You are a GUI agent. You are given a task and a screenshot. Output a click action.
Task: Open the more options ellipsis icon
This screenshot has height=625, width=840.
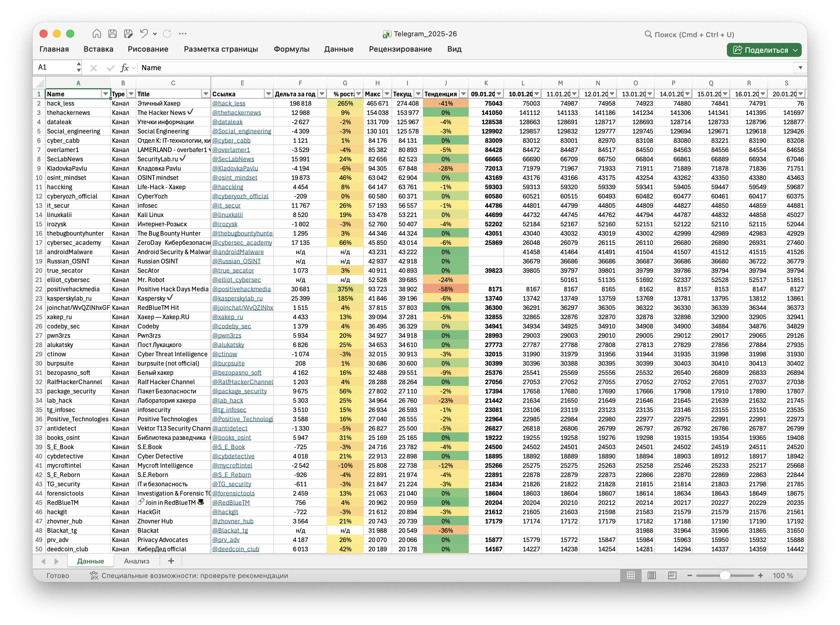(183, 34)
